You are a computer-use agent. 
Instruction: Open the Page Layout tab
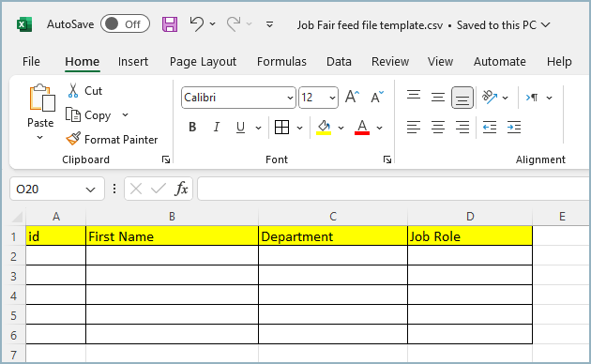click(203, 61)
